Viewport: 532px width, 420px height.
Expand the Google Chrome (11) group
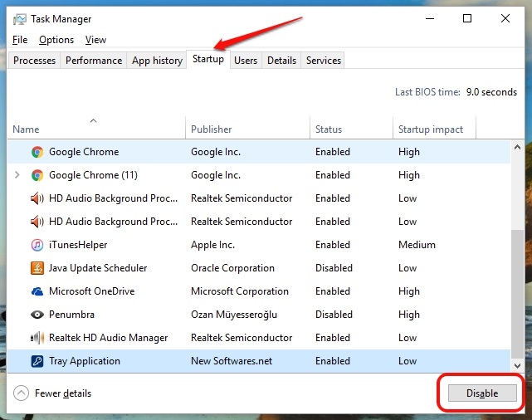(x=17, y=175)
